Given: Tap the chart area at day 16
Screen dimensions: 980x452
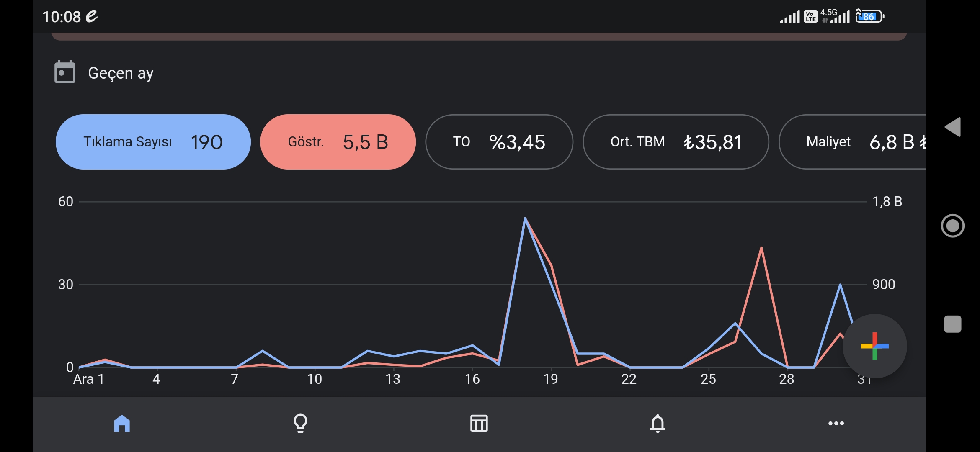Looking at the screenshot, I should click(472, 346).
